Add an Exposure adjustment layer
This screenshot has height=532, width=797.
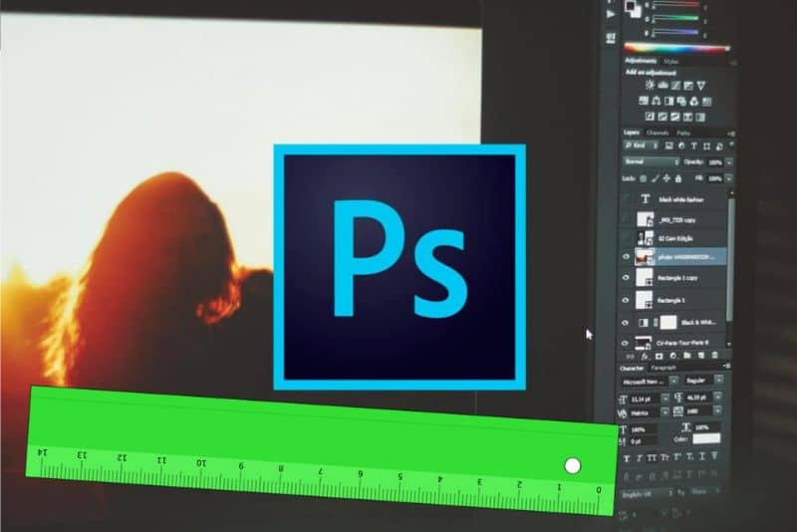tap(688, 86)
